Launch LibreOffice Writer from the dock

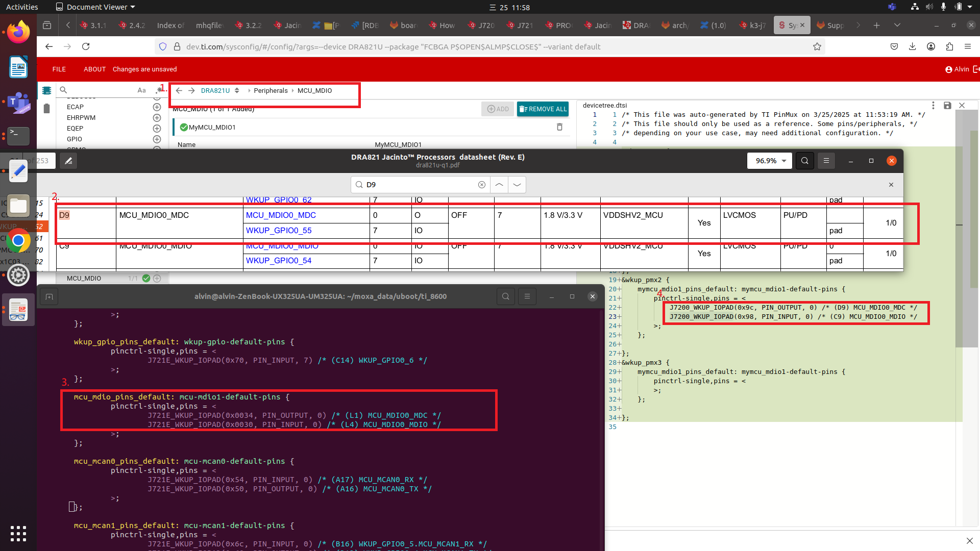pyautogui.click(x=18, y=67)
